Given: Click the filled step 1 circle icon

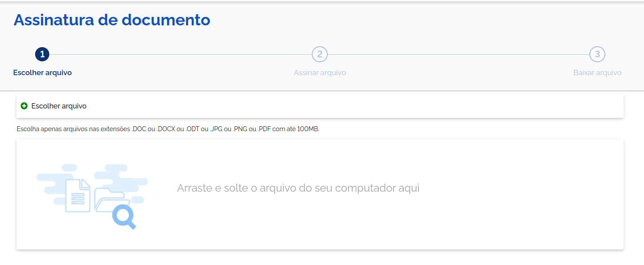Looking at the screenshot, I should 41,54.
